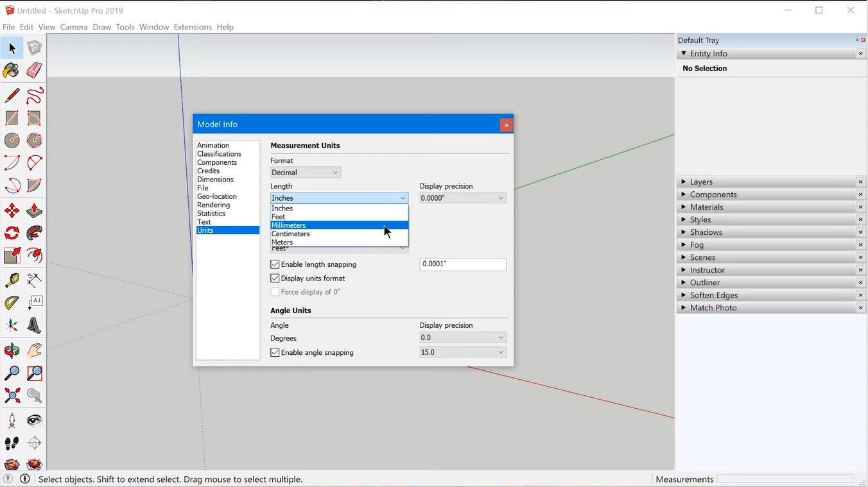Activate the Eraser tool
868x487 pixels.
[x=33, y=71]
